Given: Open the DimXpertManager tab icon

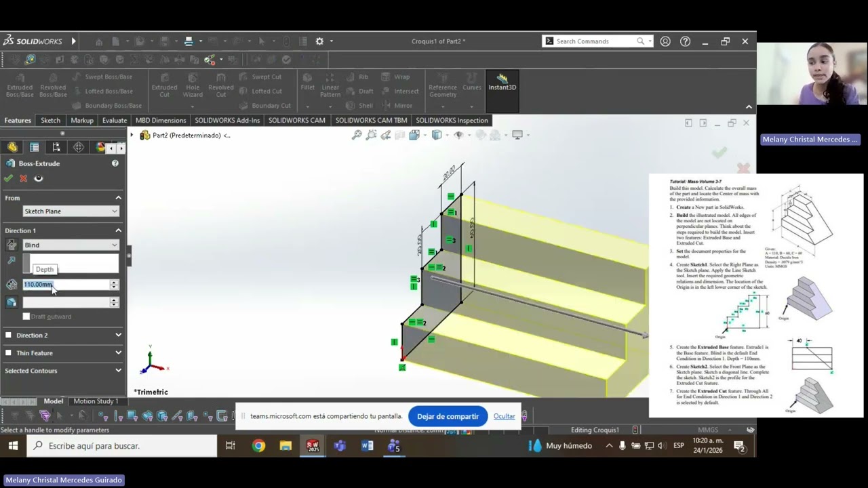Looking at the screenshot, I should (79, 147).
